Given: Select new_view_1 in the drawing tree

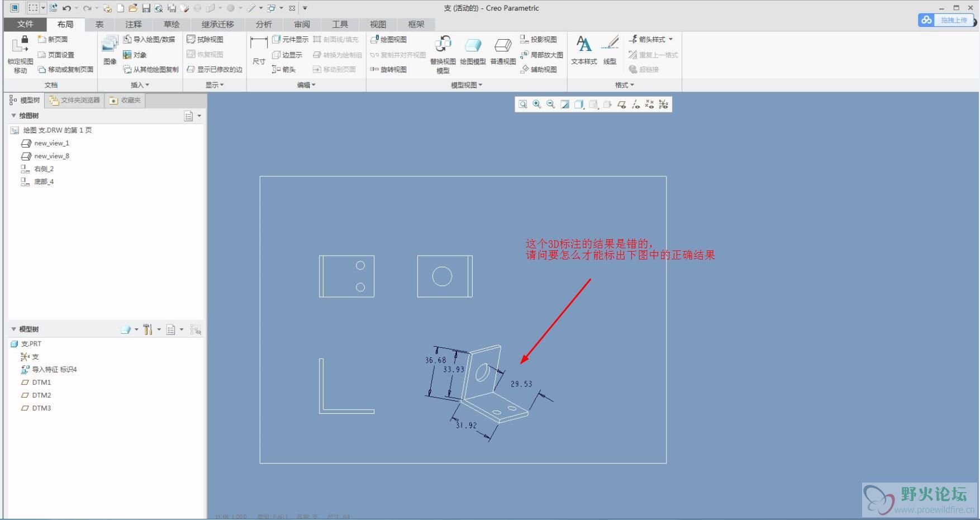Looking at the screenshot, I should coord(51,143).
